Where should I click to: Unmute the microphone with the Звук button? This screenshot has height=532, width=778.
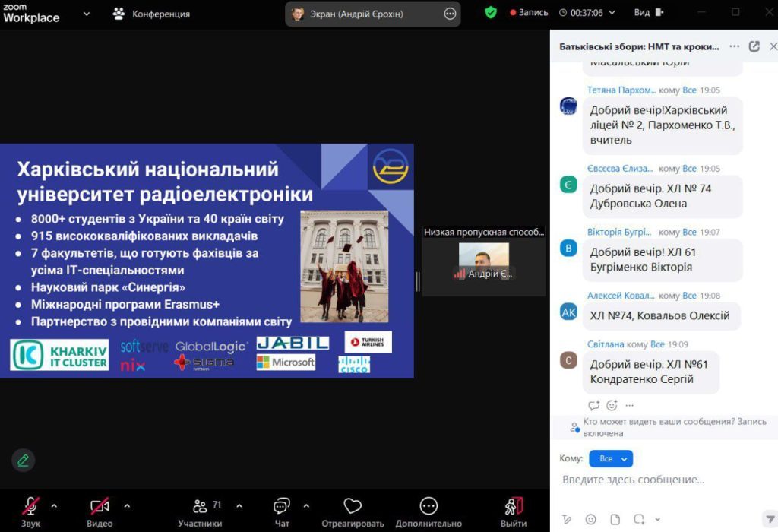click(30, 508)
